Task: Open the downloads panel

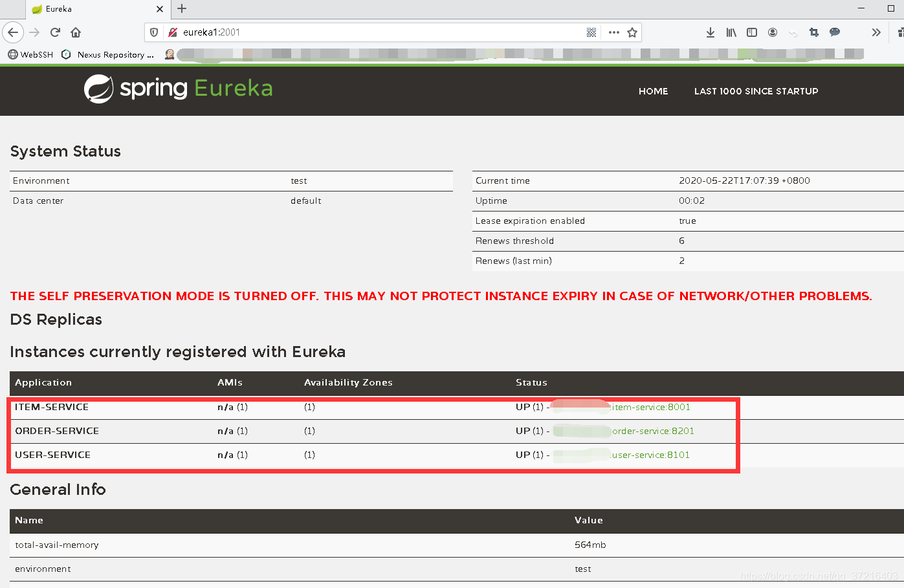Action: point(711,32)
